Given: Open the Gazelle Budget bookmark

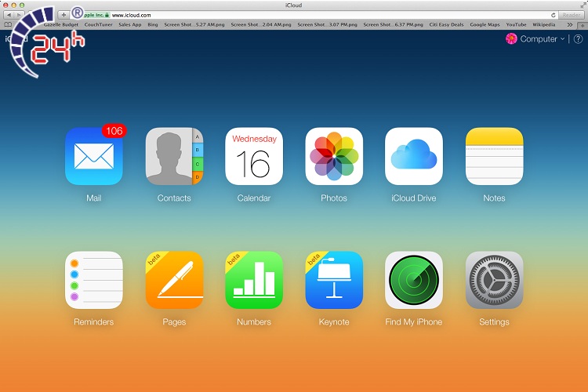Looking at the screenshot, I should 60,25.
